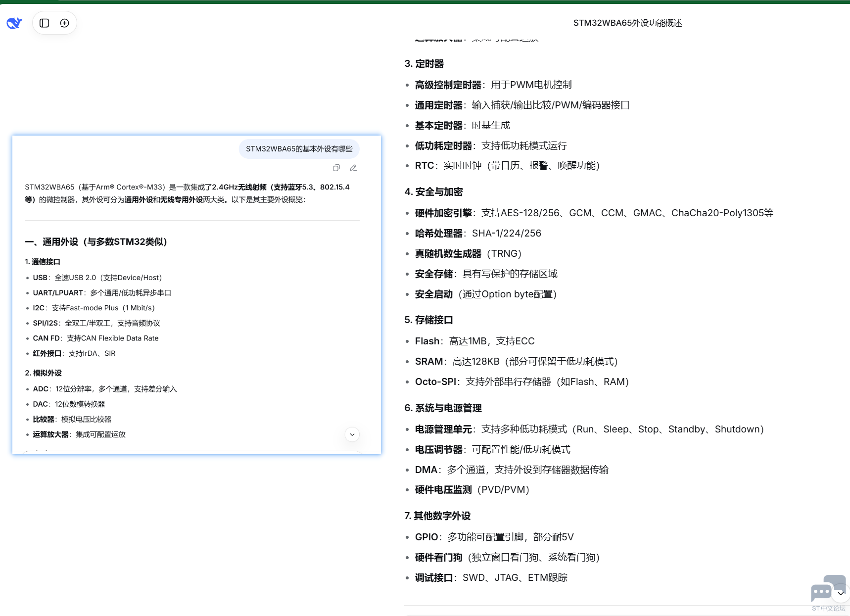Viewport: 850px width, 616px height.
Task: Copy the user message with the copy icon
Action: (336, 168)
